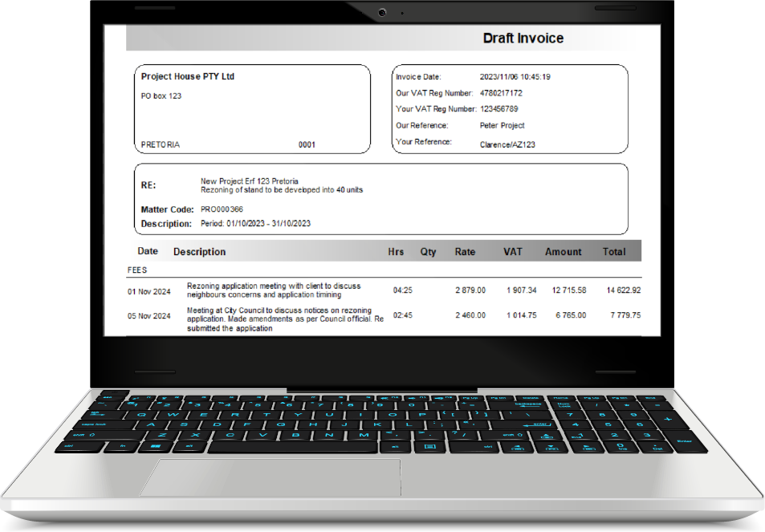
Task: Click the Draft Invoice title
Action: [x=523, y=38]
